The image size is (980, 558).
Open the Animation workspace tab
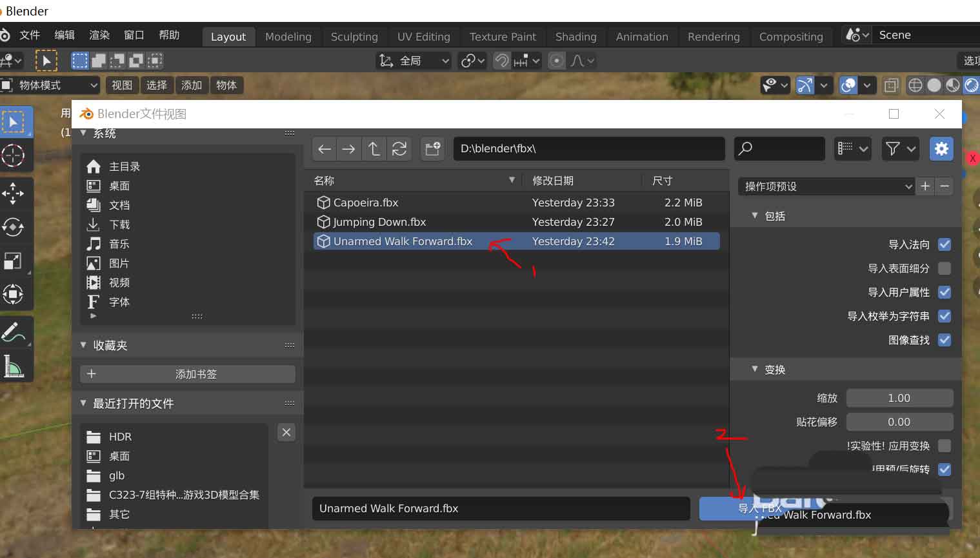coord(642,37)
